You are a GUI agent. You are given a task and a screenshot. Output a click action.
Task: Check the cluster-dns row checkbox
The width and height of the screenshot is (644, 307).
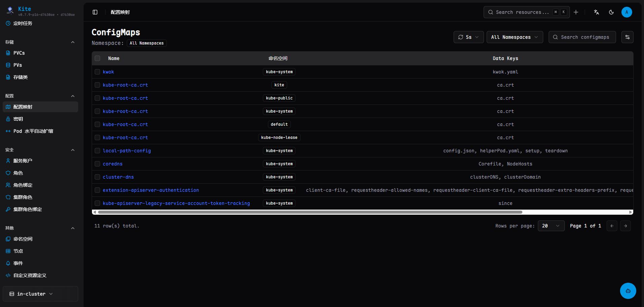[x=97, y=177]
